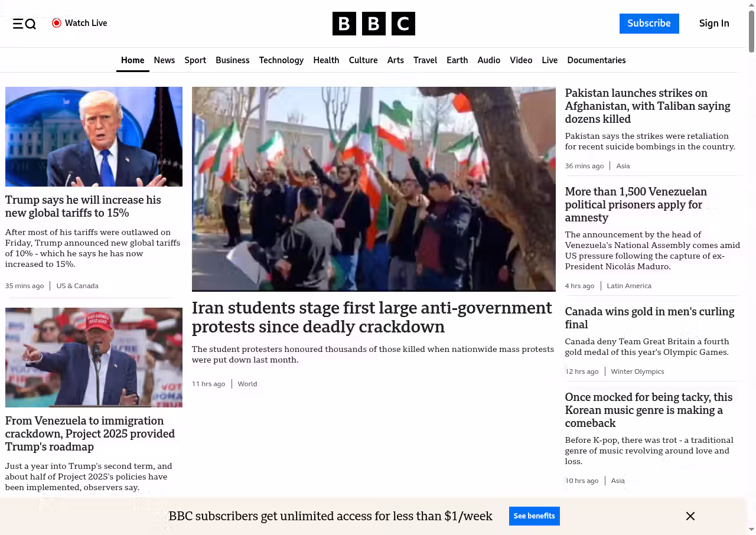Open the Iran protest flags image
The image size is (756, 535).
pos(373,189)
